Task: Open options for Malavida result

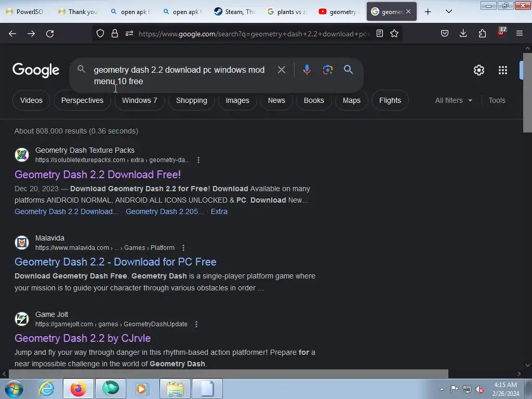Action: (x=183, y=248)
